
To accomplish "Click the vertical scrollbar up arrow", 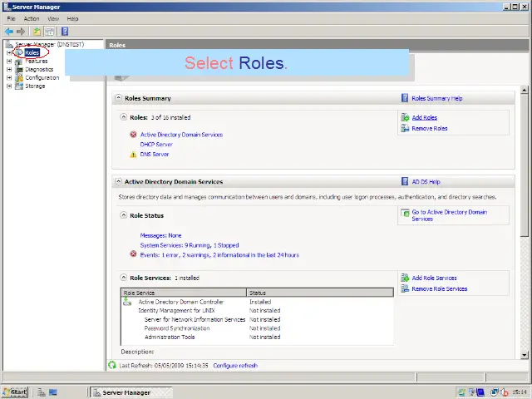I will 525,91.
